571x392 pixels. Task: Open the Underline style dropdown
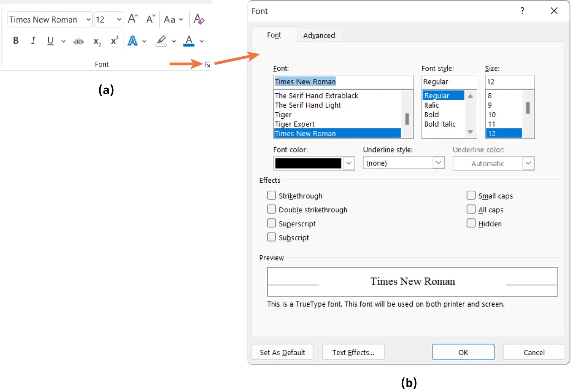(438, 163)
